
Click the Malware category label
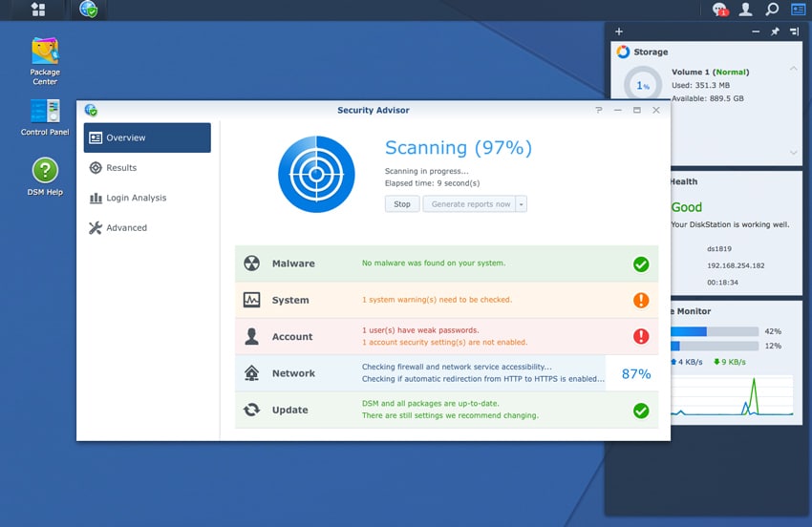click(293, 263)
